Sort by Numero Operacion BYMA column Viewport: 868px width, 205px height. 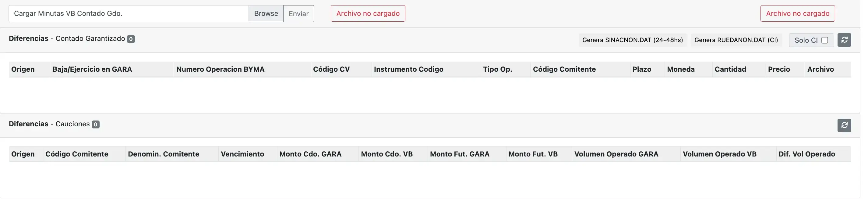click(221, 70)
